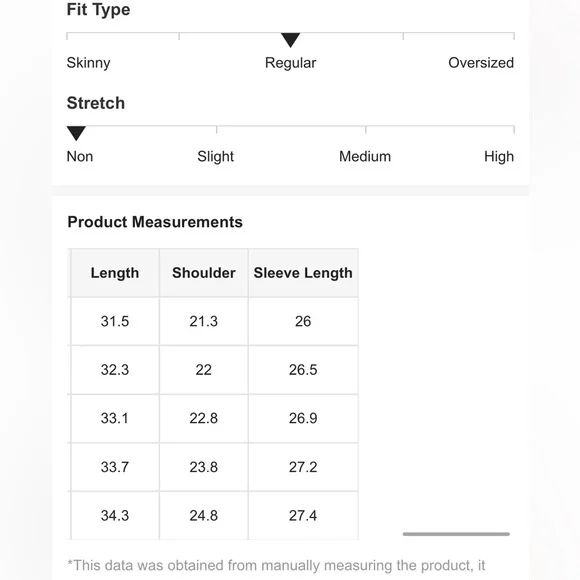Click the Medium stretch label
Image resolution: width=580 pixels, height=580 pixels.
pyautogui.click(x=365, y=156)
